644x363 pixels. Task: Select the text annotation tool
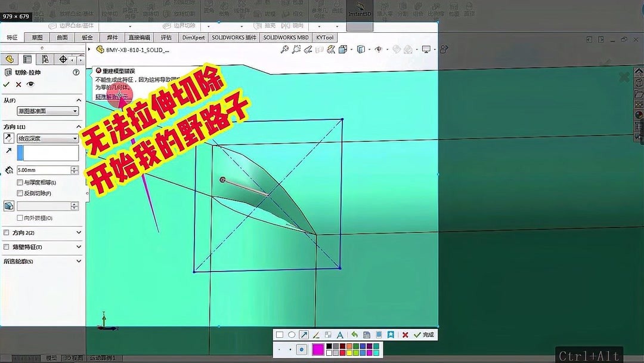click(340, 335)
